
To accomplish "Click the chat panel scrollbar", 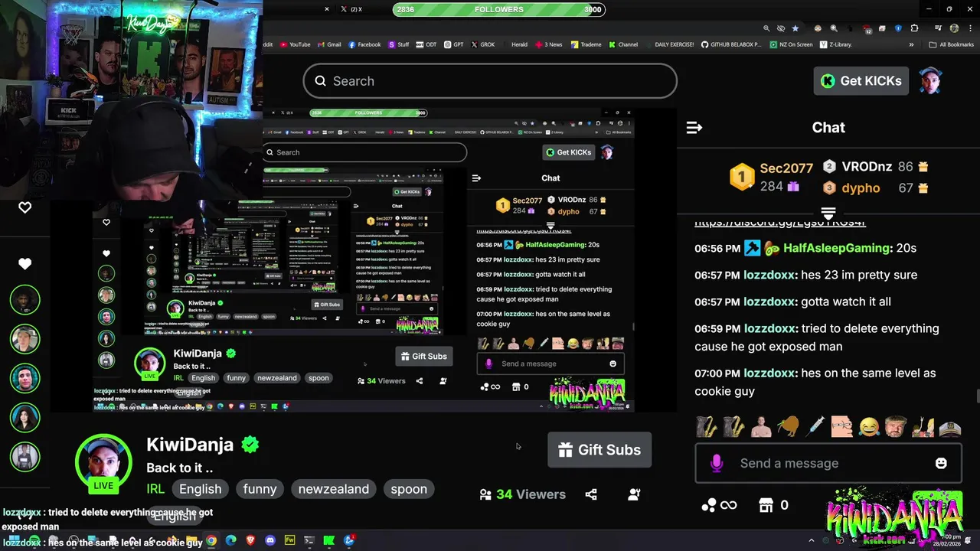I will (977, 396).
